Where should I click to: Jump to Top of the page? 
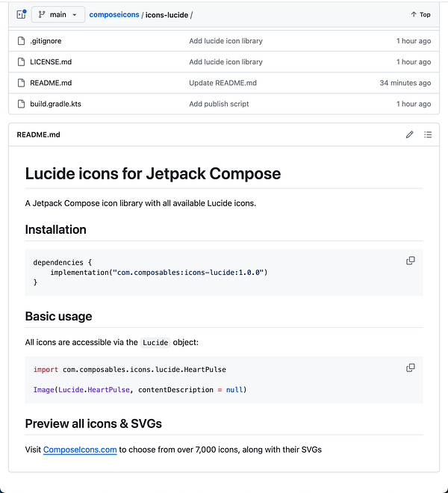pos(420,14)
